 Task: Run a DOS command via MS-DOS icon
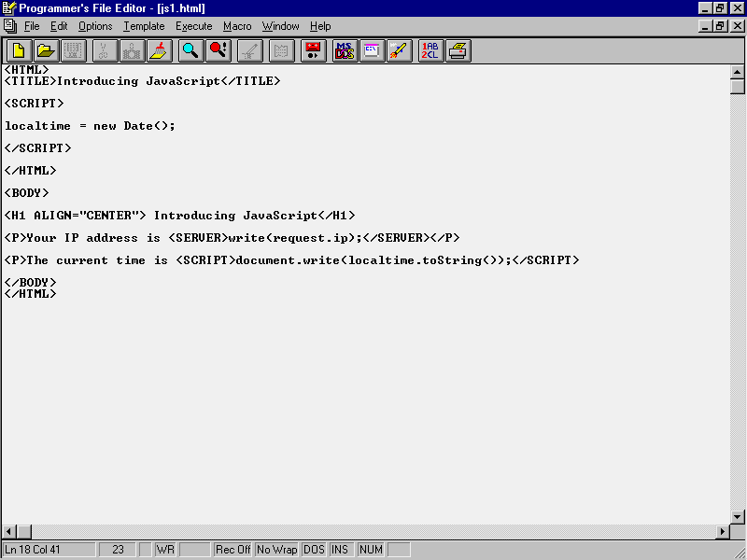tap(345, 50)
